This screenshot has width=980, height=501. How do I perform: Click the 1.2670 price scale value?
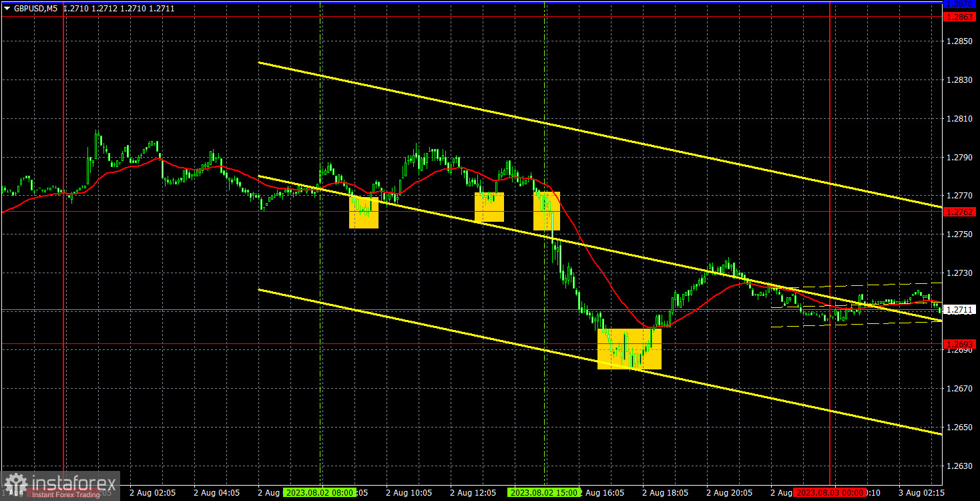960,389
